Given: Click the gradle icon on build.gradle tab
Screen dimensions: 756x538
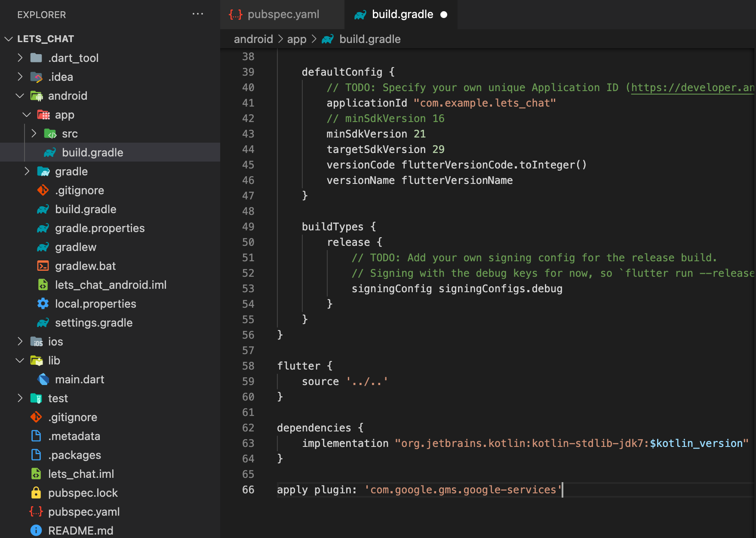Looking at the screenshot, I should [x=360, y=15].
